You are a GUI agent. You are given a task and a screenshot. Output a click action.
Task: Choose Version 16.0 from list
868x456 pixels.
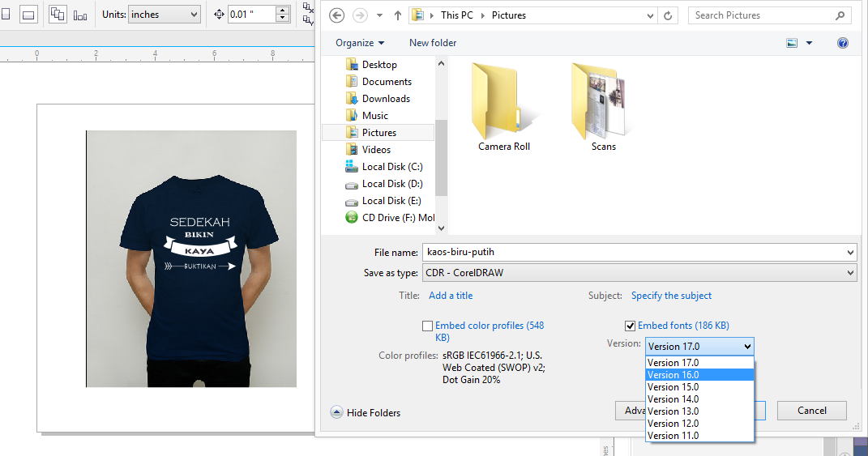click(699, 375)
